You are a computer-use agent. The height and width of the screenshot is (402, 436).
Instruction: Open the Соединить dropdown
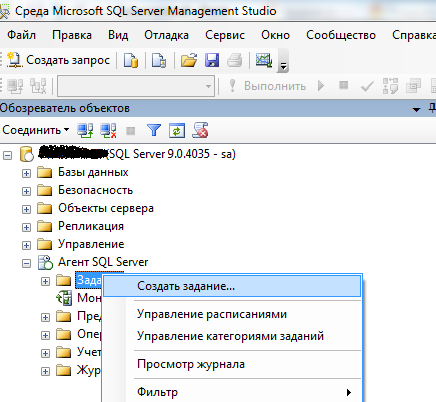[x=36, y=130]
